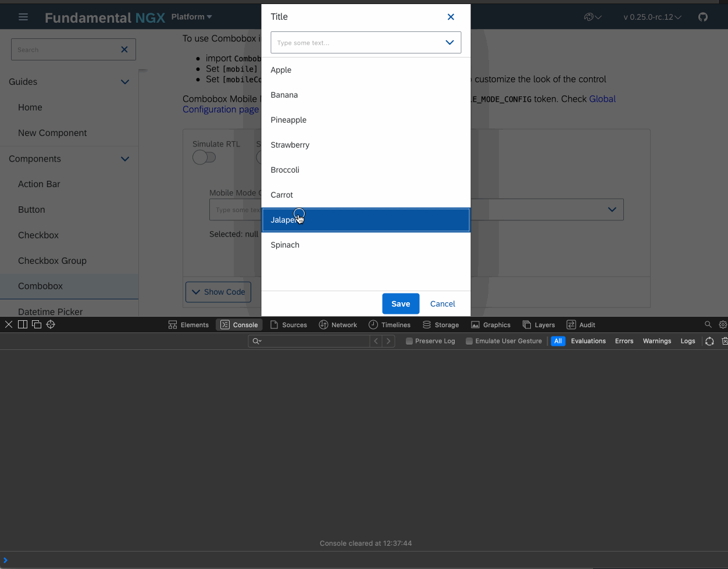Open the version v 0.25.0-rc.12 dropdown

tap(652, 17)
